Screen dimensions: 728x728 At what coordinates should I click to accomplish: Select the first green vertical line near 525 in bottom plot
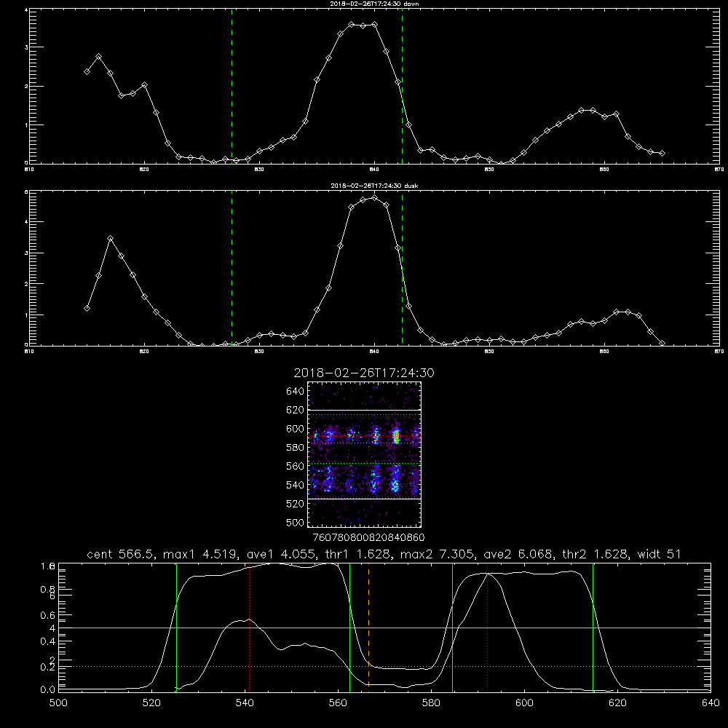pos(176,627)
